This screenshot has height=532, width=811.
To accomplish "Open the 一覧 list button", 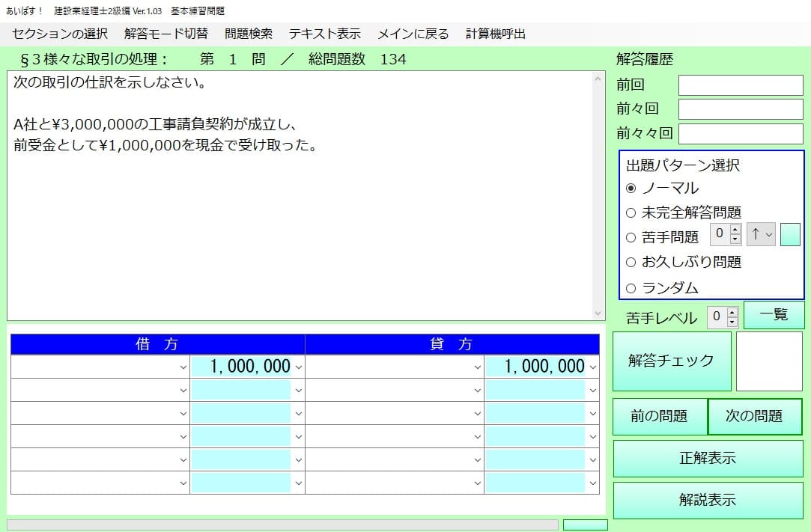I will click(774, 314).
